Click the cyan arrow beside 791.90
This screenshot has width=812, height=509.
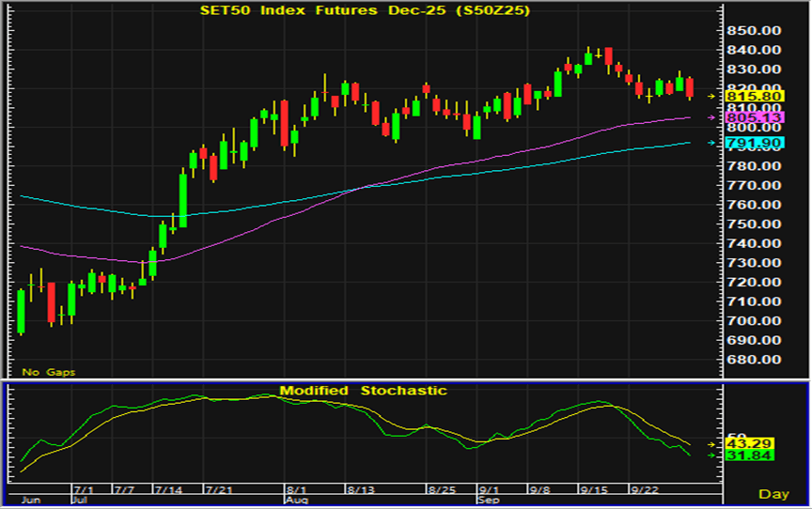coord(711,143)
